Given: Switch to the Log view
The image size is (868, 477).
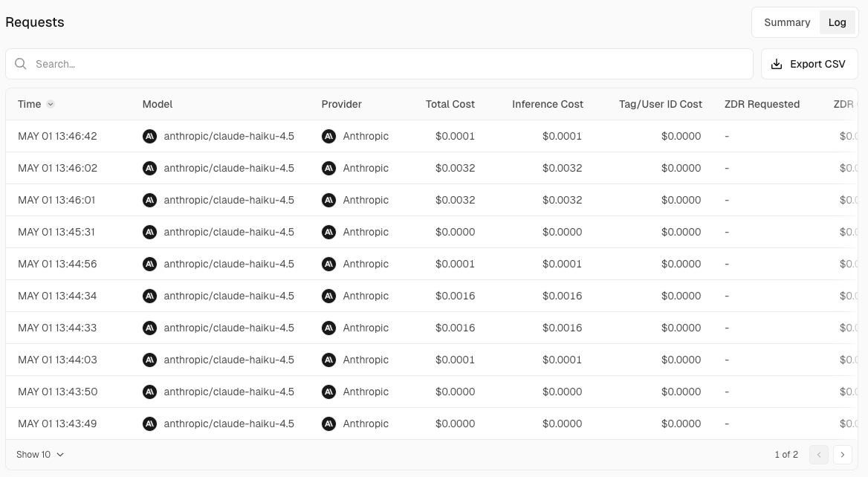Looking at the screenshot, I should [837, 23].
